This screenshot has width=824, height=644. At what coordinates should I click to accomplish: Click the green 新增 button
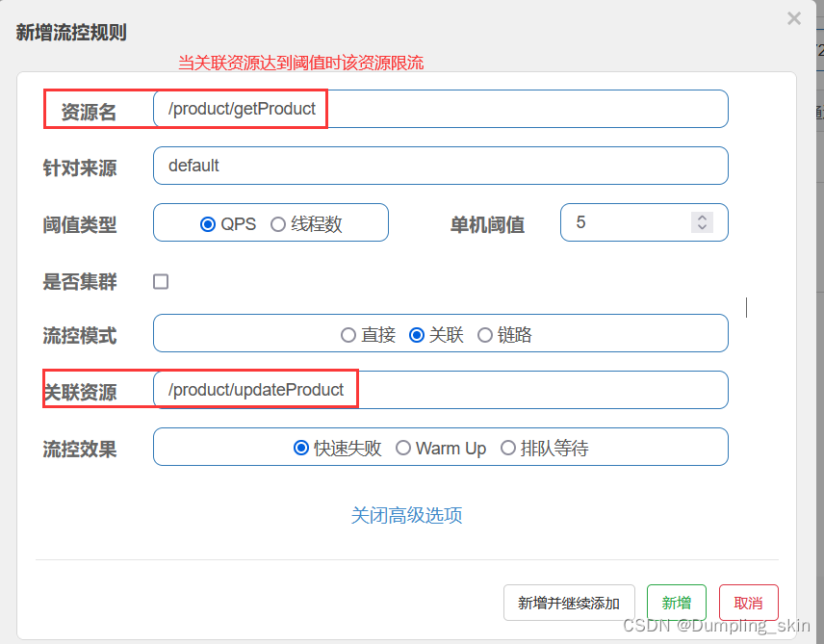click(x=677, y=603)
